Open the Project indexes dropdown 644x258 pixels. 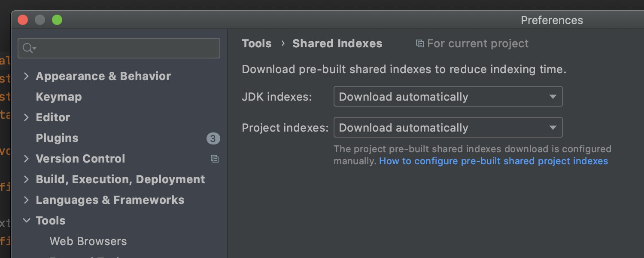pyautogui.click(x=448, y=128)
